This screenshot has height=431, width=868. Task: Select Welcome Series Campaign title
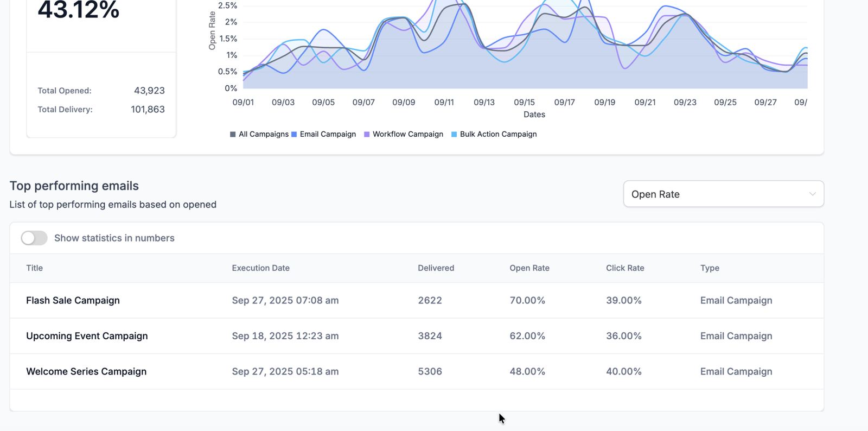click(86, 371)
